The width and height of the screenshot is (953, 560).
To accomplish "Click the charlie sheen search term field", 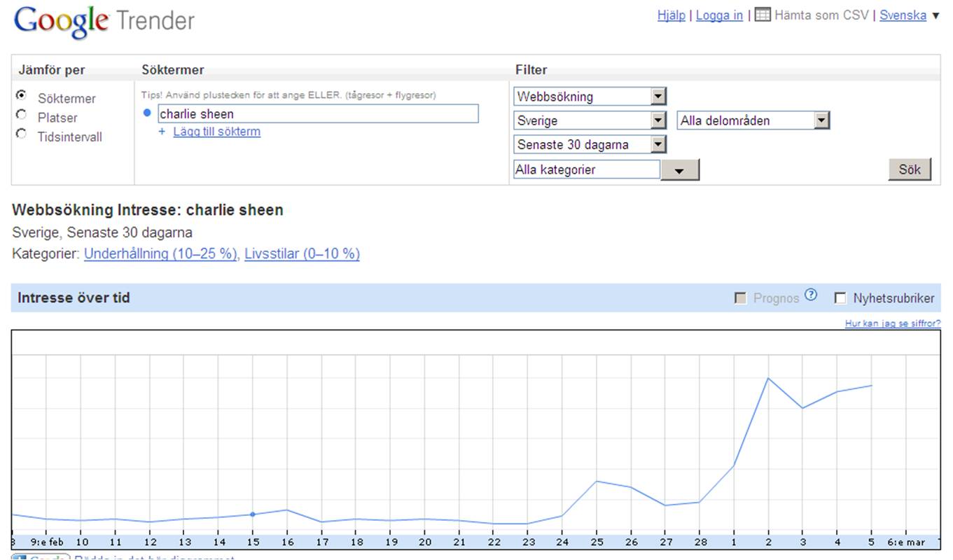I will pyautogui.click(x=318, y=114).
